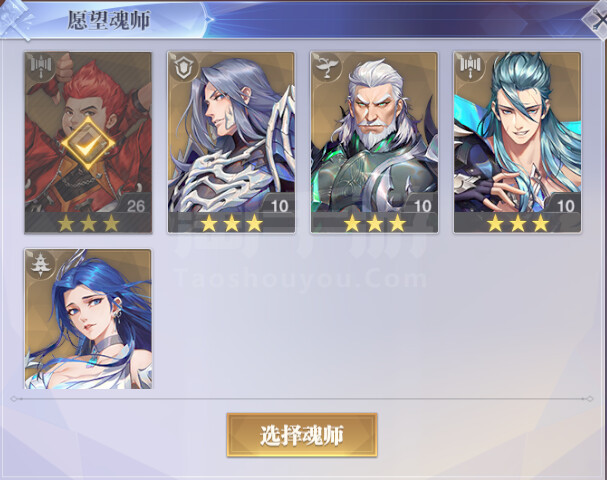
Task: Click the hammer icon beside 愿望魂师 title
Action: tap(15, 21)
